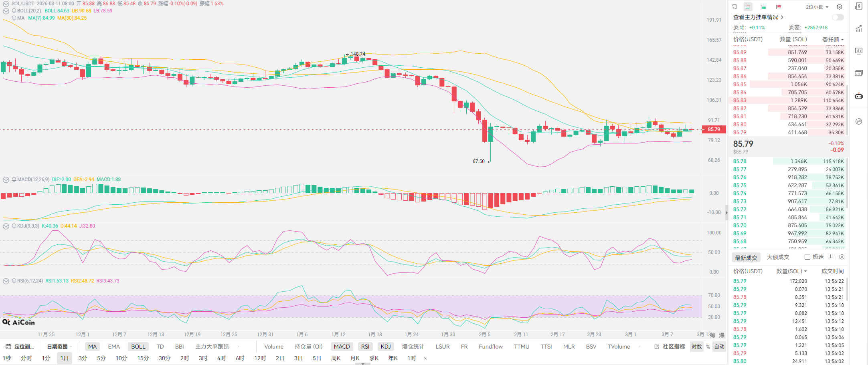Open order book settings hexagon icon
Viewport: 868px width, 365px height.
[840, 7]
